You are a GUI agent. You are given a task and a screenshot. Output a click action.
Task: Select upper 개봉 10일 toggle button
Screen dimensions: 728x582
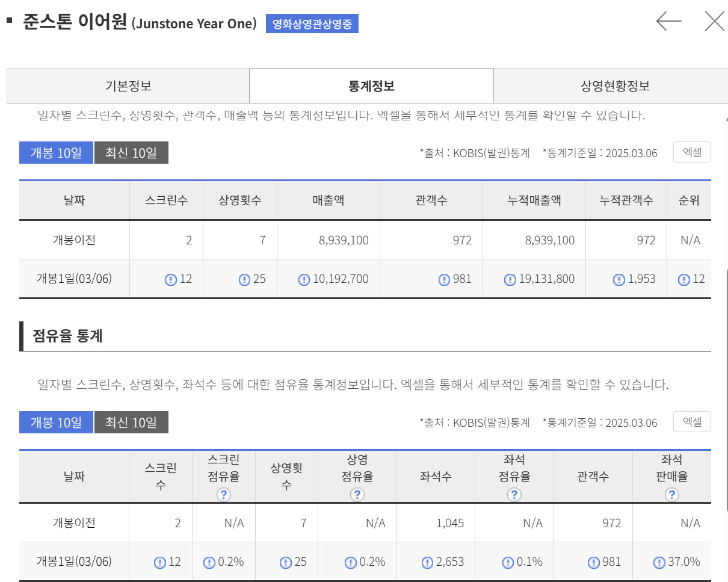56,153
